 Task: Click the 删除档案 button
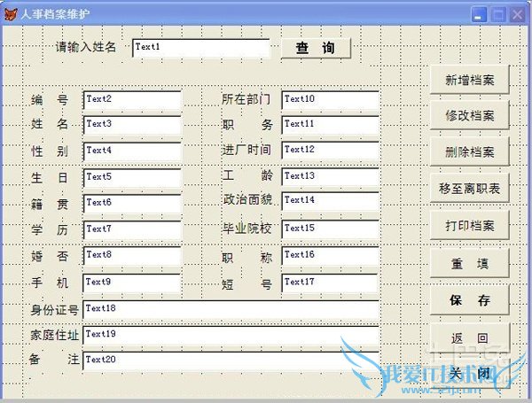click(470, 151)
